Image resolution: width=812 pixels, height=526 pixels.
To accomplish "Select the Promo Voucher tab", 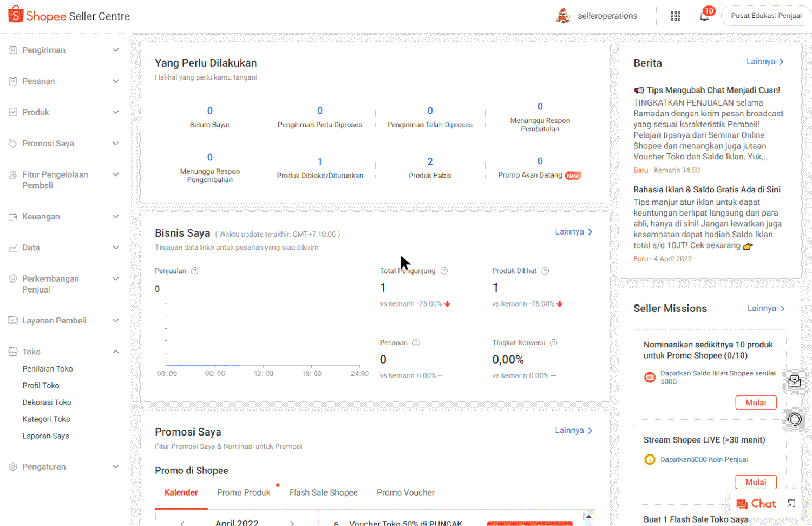I will tap(405, 492).
